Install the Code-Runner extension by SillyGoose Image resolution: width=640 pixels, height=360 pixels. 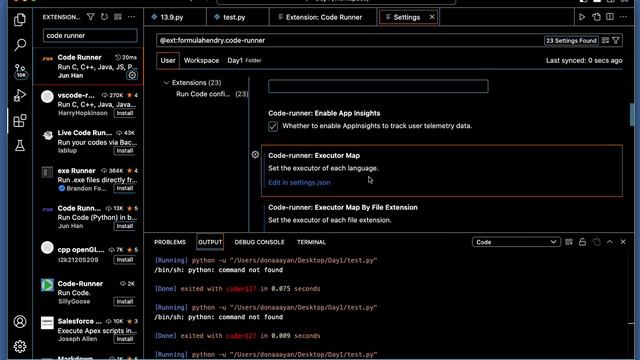click(x=124, y=302)
